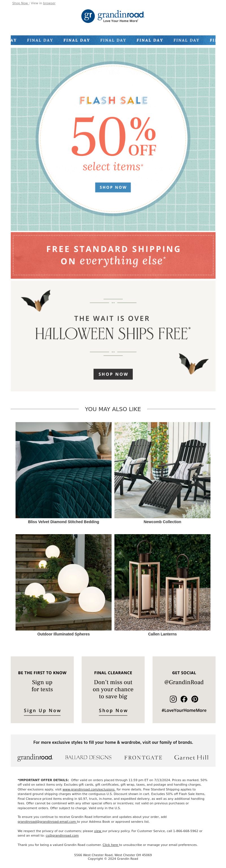Open Bliss Velvet Diamond Stitched Bedding image
The width and height of the screenshot is (226, 868).
coord(63,470)
